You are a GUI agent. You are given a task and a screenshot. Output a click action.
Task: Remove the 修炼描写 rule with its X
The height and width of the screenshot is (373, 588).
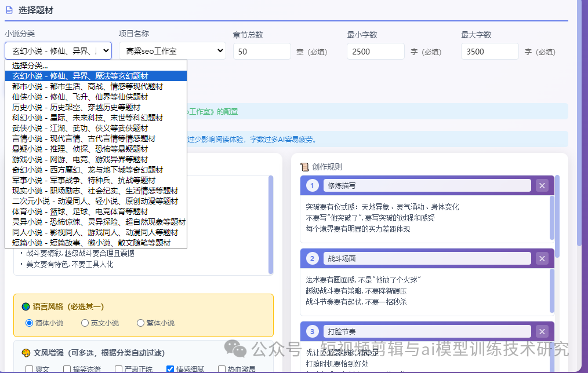pyautogui.click(x=542, y=185)
